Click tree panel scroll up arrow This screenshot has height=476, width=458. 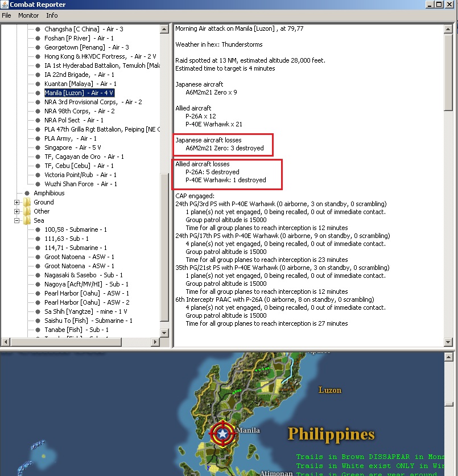click(x=164, y=29)
